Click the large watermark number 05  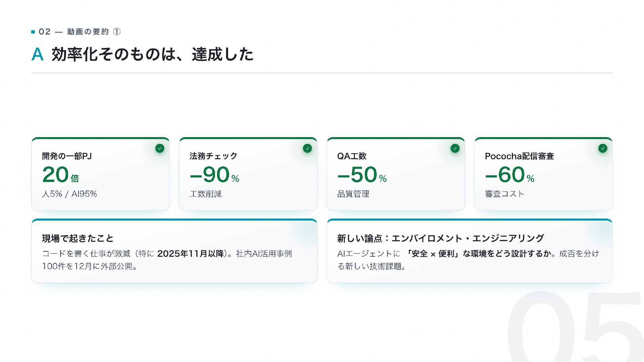click(575, 327)
